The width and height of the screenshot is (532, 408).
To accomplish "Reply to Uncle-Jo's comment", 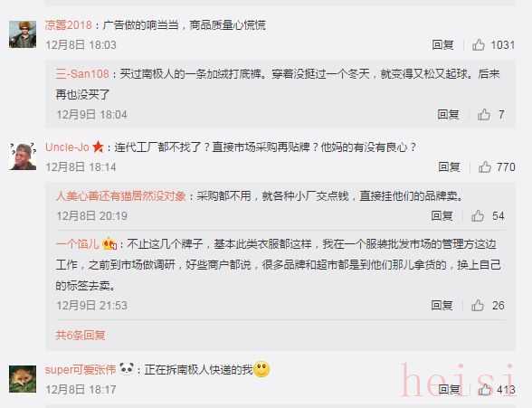I will point(449,166).
